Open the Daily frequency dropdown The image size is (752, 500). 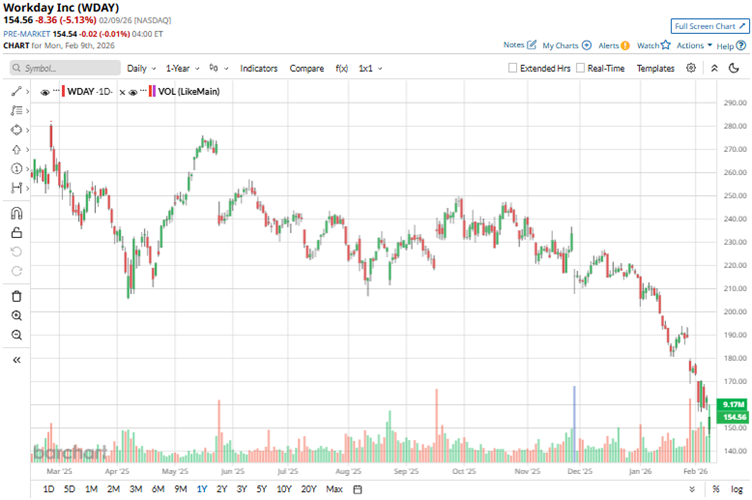point(141,69)
